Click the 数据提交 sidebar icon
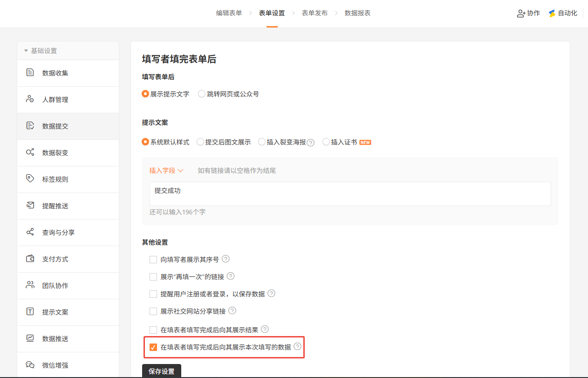This screenshot has width=588, height=378. [30, 126]
